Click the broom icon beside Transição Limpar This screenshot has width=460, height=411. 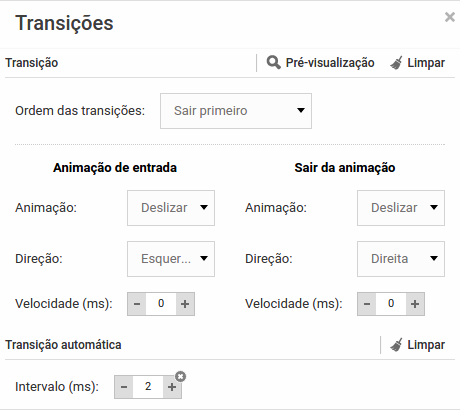396,63
